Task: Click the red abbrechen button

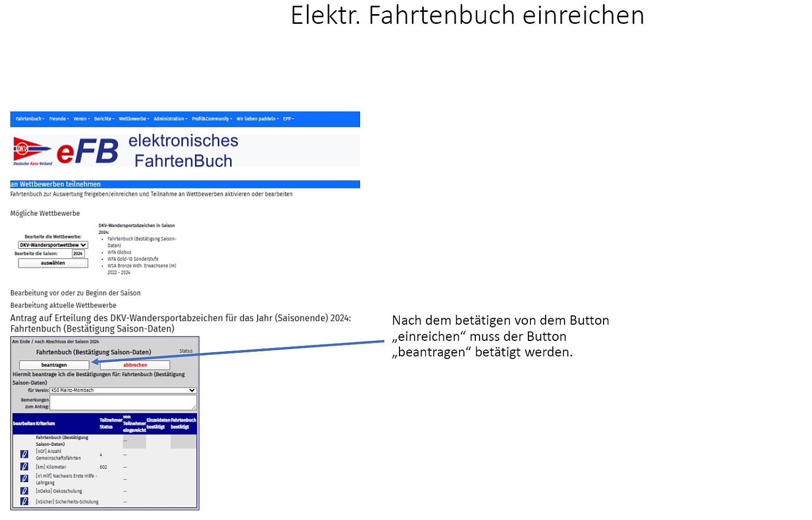Action: 135,365
